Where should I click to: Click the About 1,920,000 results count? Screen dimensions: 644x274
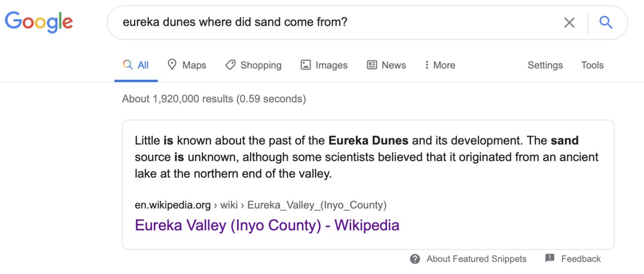tap(214, 99)
